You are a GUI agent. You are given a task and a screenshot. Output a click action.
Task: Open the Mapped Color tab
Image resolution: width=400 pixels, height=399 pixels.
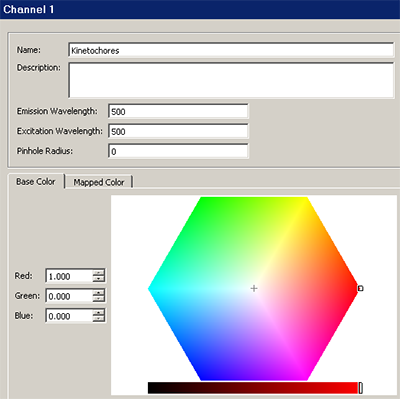pyautogui.click(x=99, y=182)
